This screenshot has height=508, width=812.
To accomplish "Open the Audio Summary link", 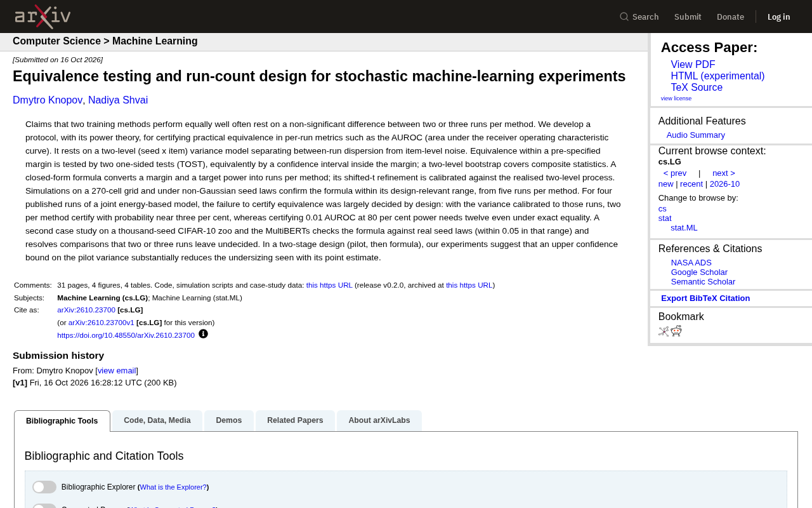I will point(696,135).
